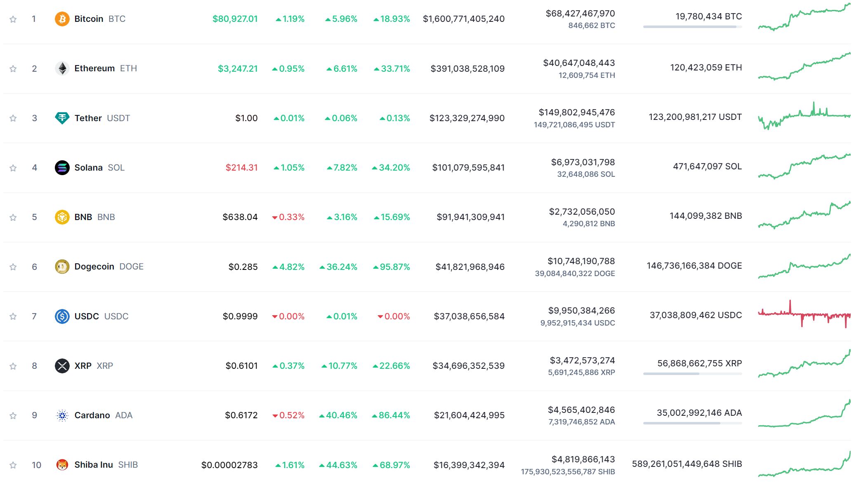The width and height of the screenshot is (868, 485).
Task: Open the Cardano name link
Action: click(x=92, y=415)
